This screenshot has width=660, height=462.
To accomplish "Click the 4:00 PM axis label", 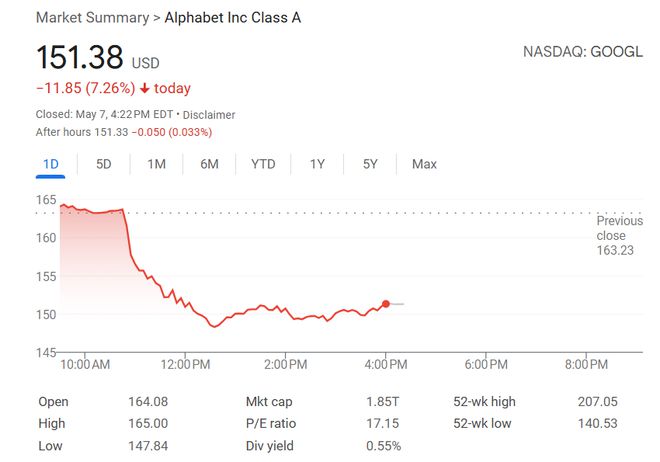I will click(x=386, y=364).
